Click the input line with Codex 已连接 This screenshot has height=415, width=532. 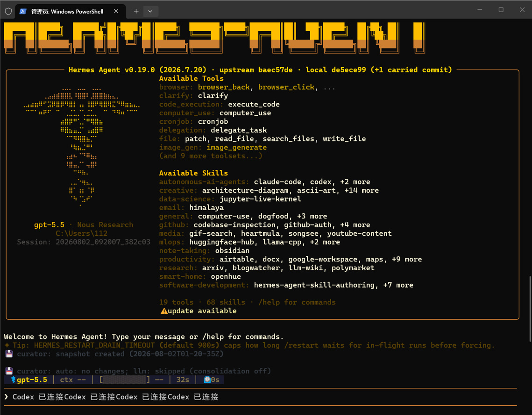260,397
